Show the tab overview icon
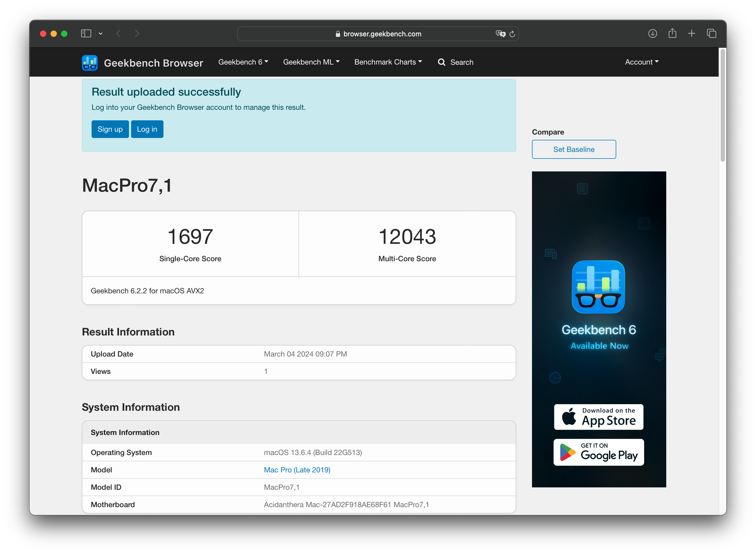The width and height of the screenshot is (756, 554). tap(712, 33)
